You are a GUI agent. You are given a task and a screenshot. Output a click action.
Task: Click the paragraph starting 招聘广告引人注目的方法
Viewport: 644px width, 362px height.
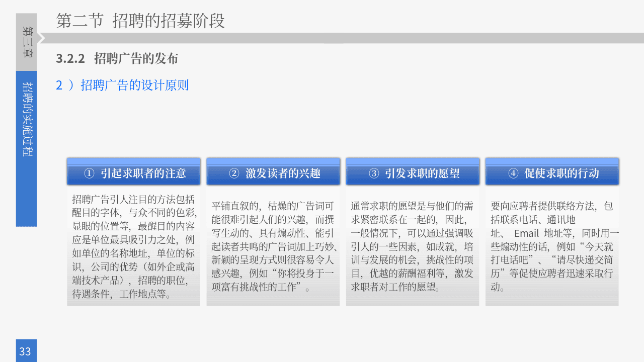click(x=134, y=246)
